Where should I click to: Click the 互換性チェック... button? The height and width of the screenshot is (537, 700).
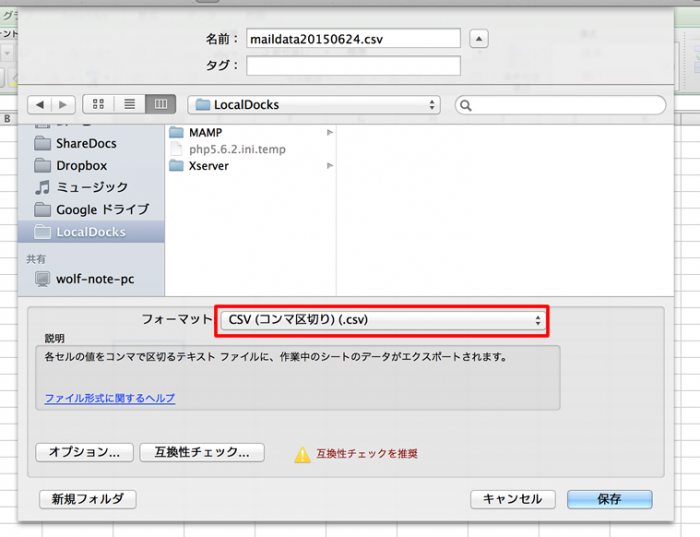point(202,452)
